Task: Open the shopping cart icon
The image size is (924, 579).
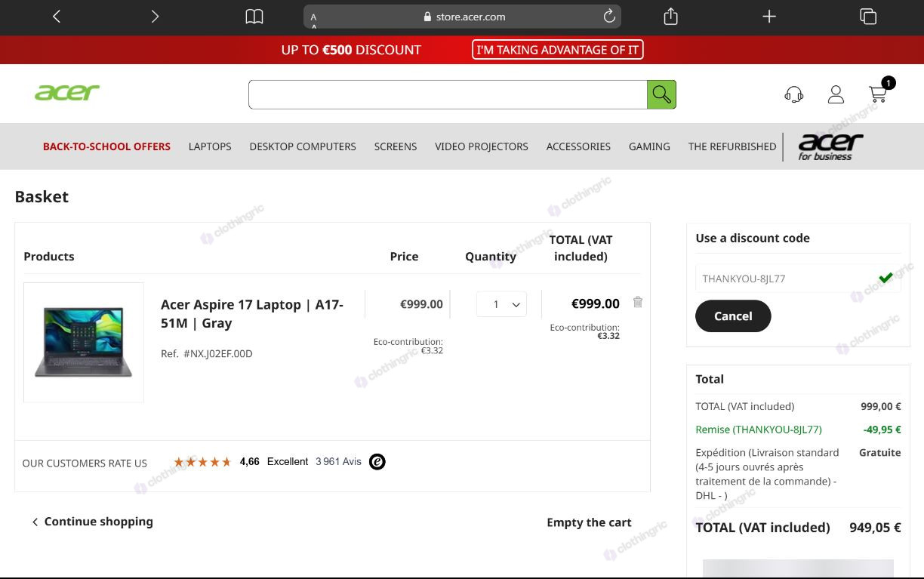Action: 878,94
